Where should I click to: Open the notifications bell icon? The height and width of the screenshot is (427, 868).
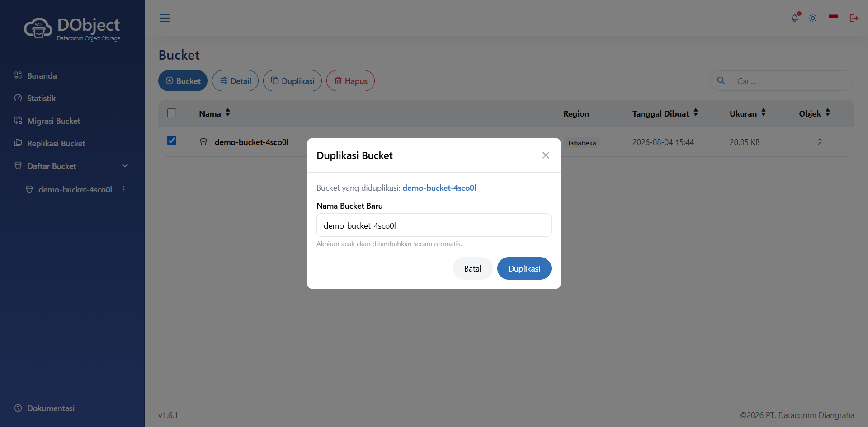click(795, 18)
